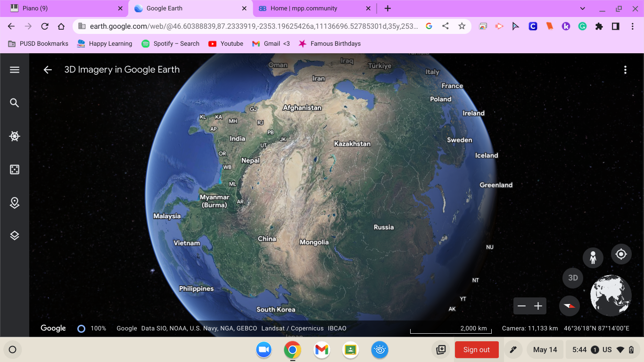This screenshot has width=644, height=362.
Task: Open PUSD Bookmarks folder
Action: click(38, 43)
